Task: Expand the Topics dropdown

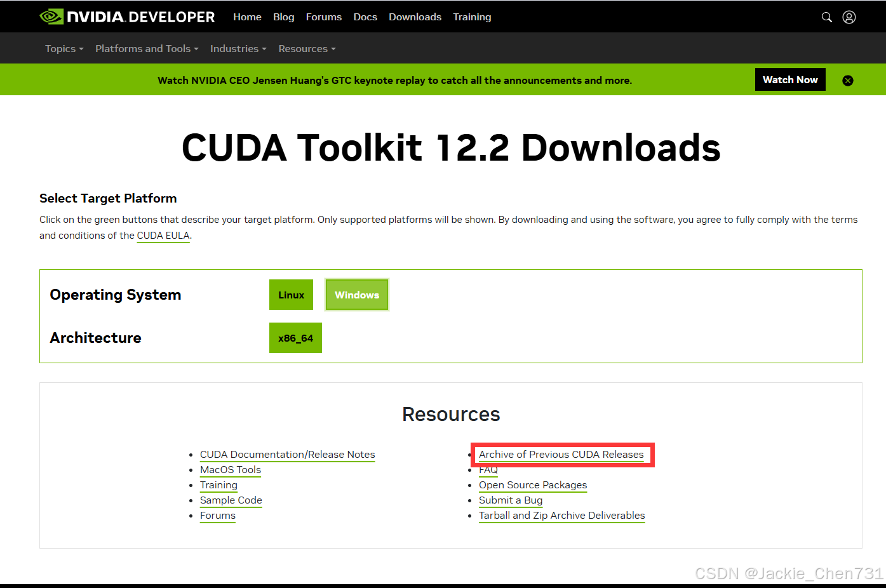Action: (x=63, y=48)
